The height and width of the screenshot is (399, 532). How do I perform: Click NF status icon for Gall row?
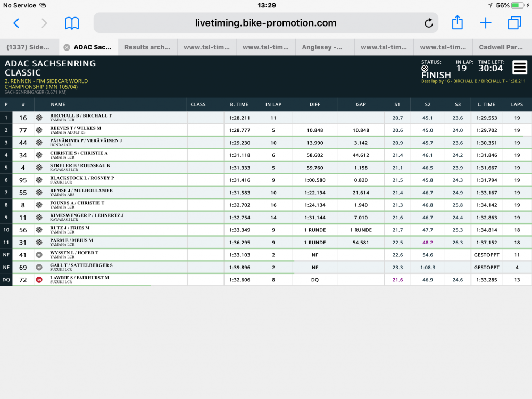(x=39, y=268)
